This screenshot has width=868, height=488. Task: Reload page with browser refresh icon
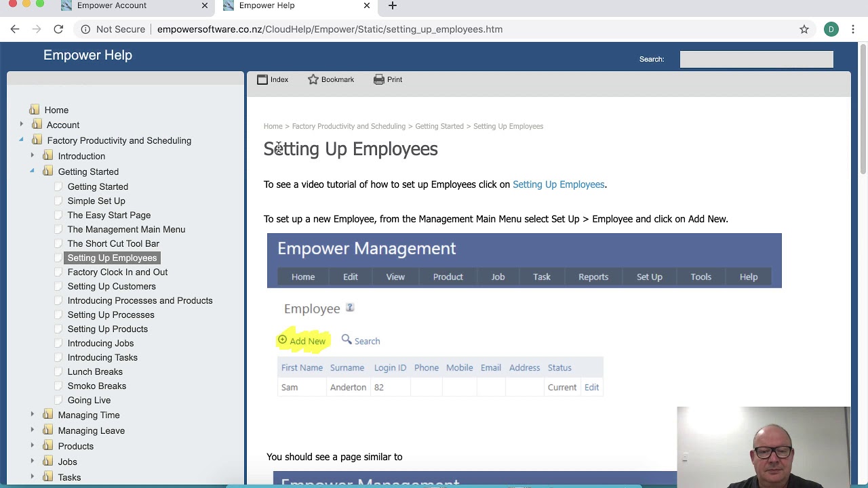click(x=58, y=29)
